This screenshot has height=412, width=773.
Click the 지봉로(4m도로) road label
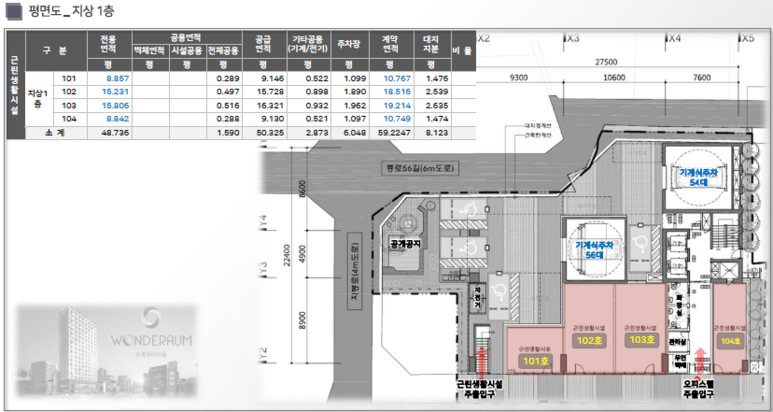pyautogui.click(x=356, y=271)
